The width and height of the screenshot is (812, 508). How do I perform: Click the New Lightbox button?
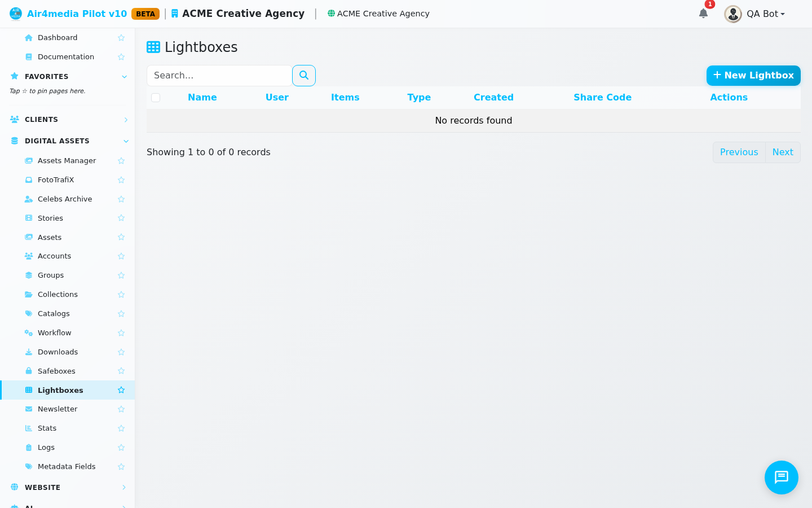(x=753, y=76)
